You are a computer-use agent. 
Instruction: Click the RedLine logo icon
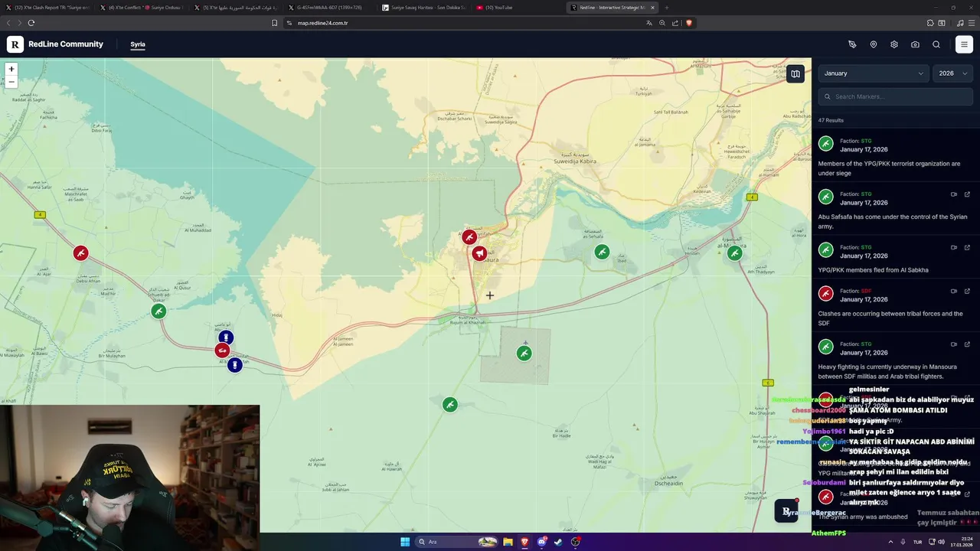pos(15,44)
